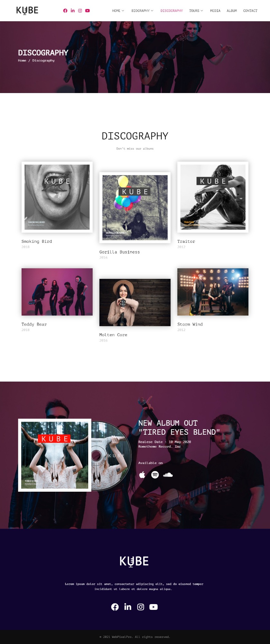Open the Facebook icon in the header
This screenshot has width=270, height=644.
click(65, 11)
